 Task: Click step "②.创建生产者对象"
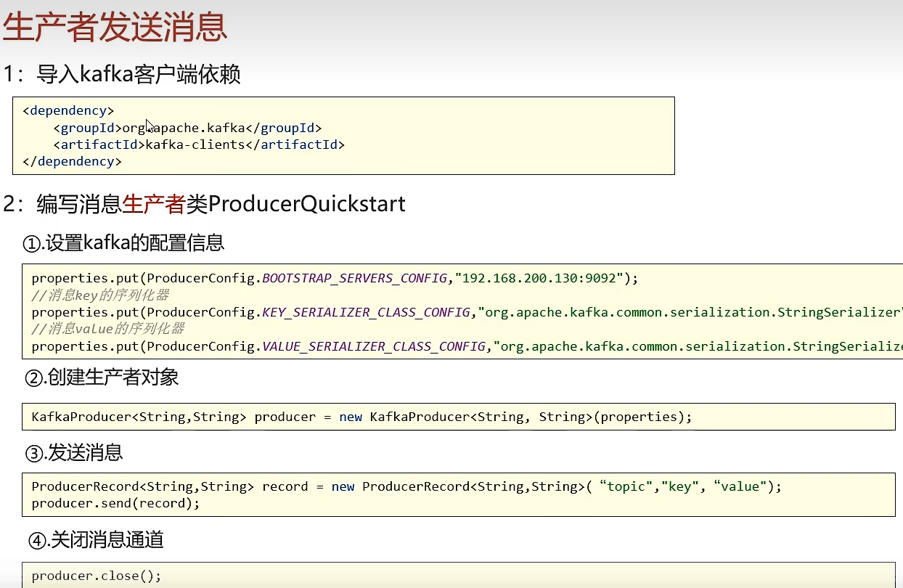click(x=102, y=377)
